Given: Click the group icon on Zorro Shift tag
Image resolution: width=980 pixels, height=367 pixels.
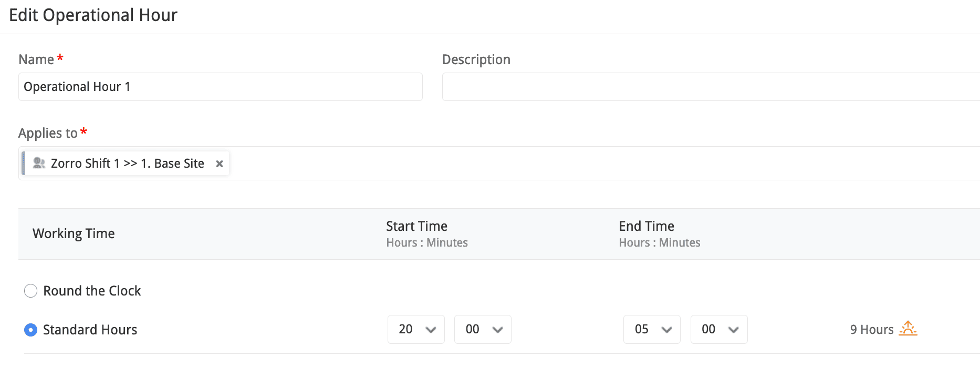Looking at the screenshot, I should (x=39, y=164).
